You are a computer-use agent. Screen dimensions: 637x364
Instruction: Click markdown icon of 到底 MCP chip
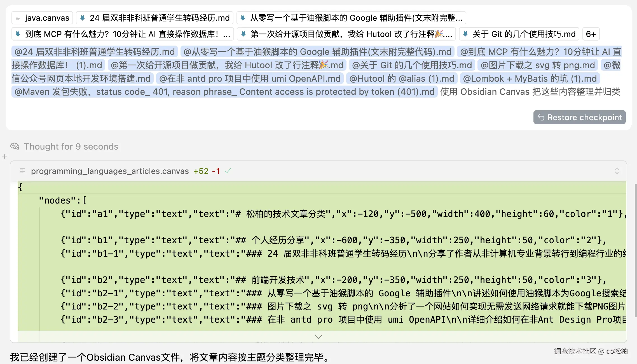(18, 34)
